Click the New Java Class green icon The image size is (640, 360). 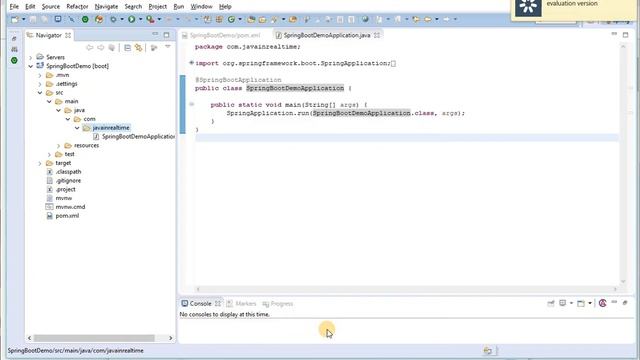point(231,19)
